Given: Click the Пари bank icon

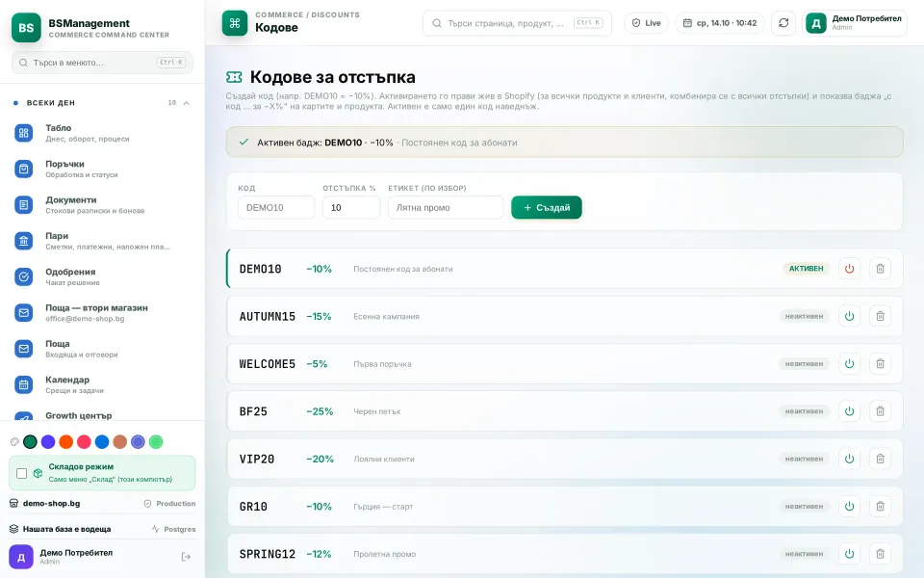Looking at the screenshot, I should (x=23, y=241).
